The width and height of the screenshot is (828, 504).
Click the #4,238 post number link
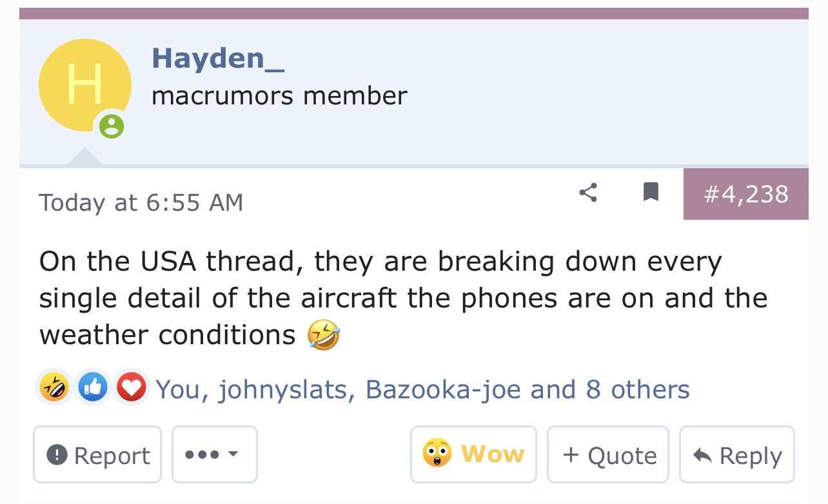tap(745, 194)
